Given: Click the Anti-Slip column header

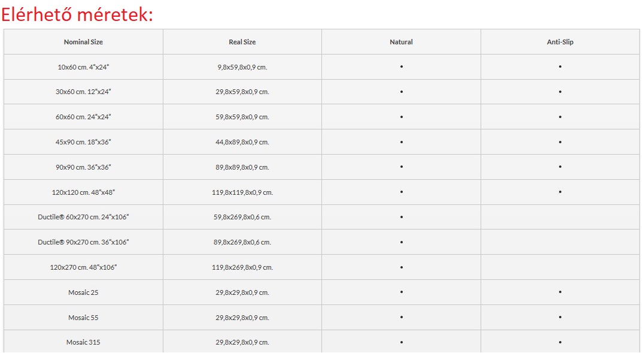Looking at the screenshot, I should tap(560, 42).
